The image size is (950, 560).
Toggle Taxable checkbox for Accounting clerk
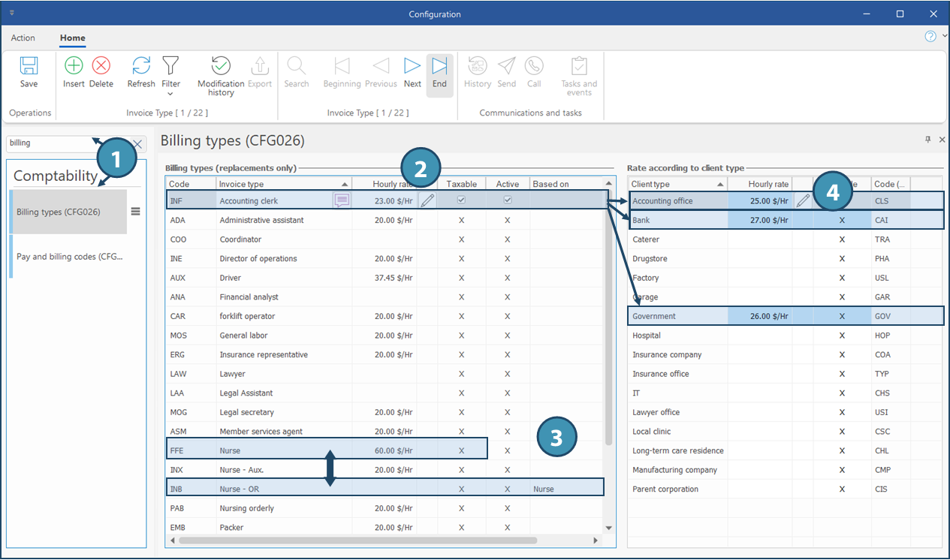pos(461,200)
